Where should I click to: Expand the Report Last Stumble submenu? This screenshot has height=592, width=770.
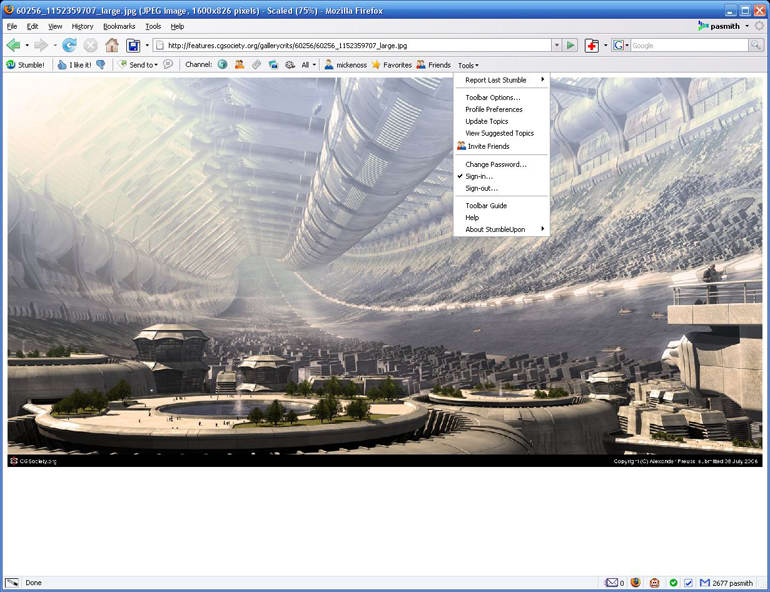[x=501, y=80]
